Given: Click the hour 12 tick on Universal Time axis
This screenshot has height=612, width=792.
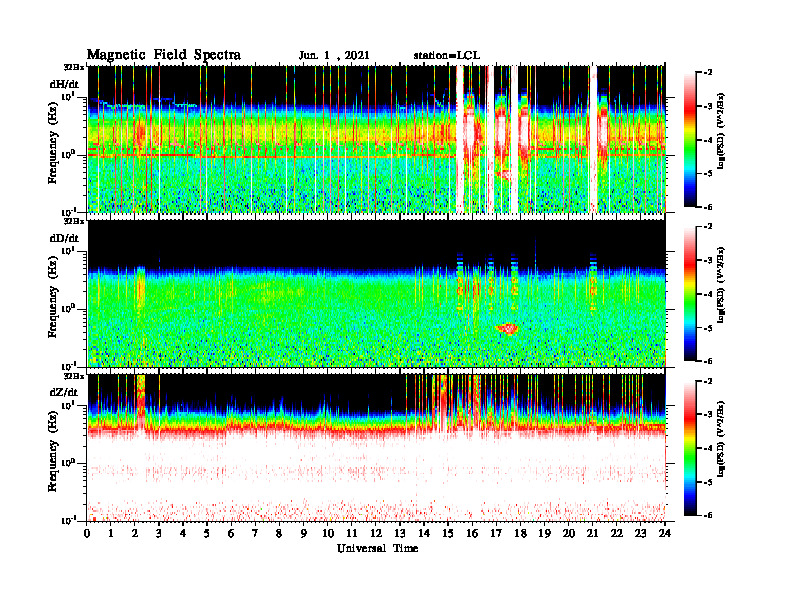Looking at the screenshot, I should tap(376, 534).
